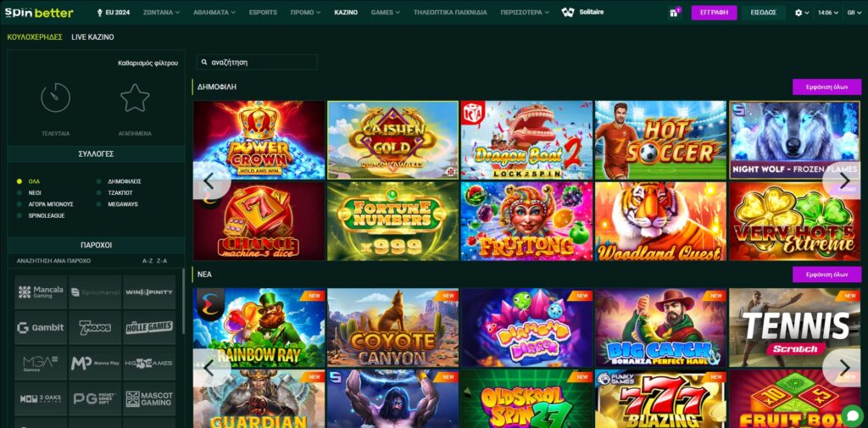This screenshot has width=868, height=428.
Task: Expand the ΠΕΡΙΣΣΟΤΕΡΑ dropdown menu
Action: (x=525, y=13)
